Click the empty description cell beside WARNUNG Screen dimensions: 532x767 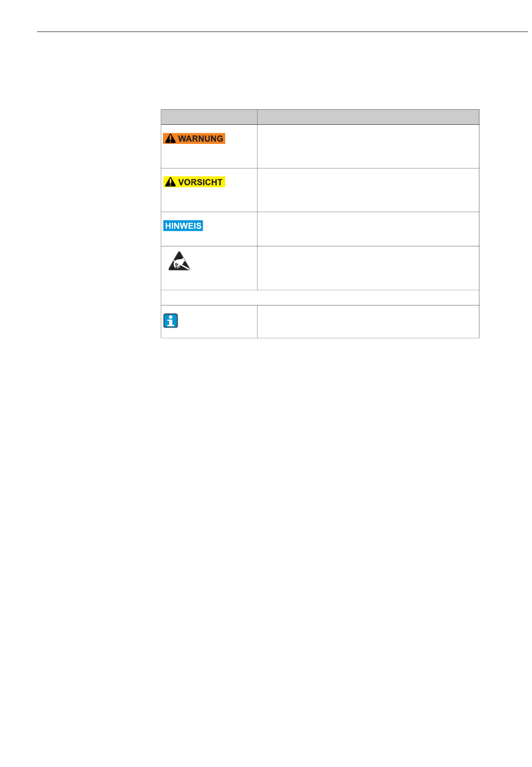(x=368, y=147)
